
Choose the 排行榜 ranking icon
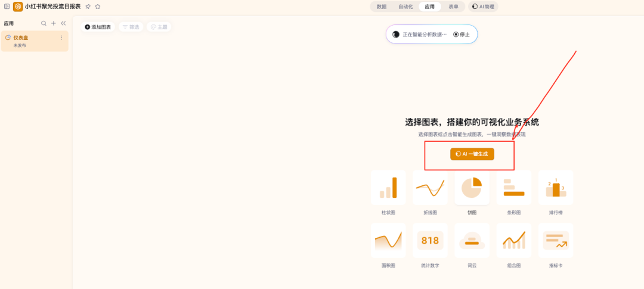[556, 188]
